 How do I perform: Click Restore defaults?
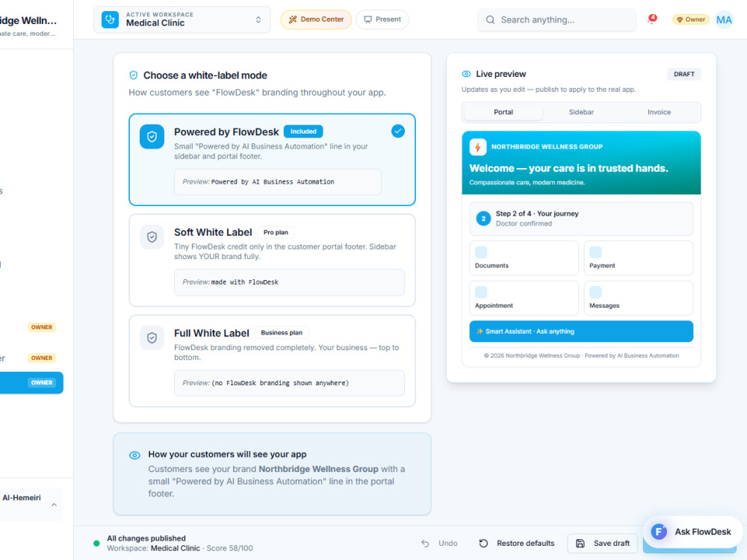pos(517,544)
